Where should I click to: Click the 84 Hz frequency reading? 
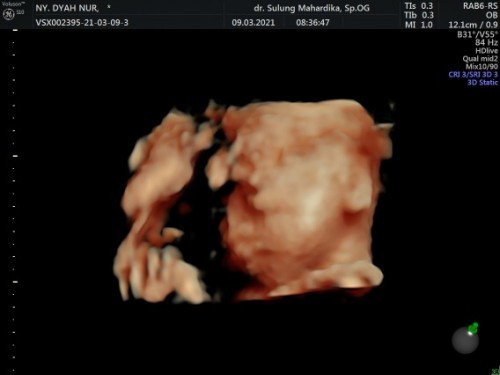486,42
